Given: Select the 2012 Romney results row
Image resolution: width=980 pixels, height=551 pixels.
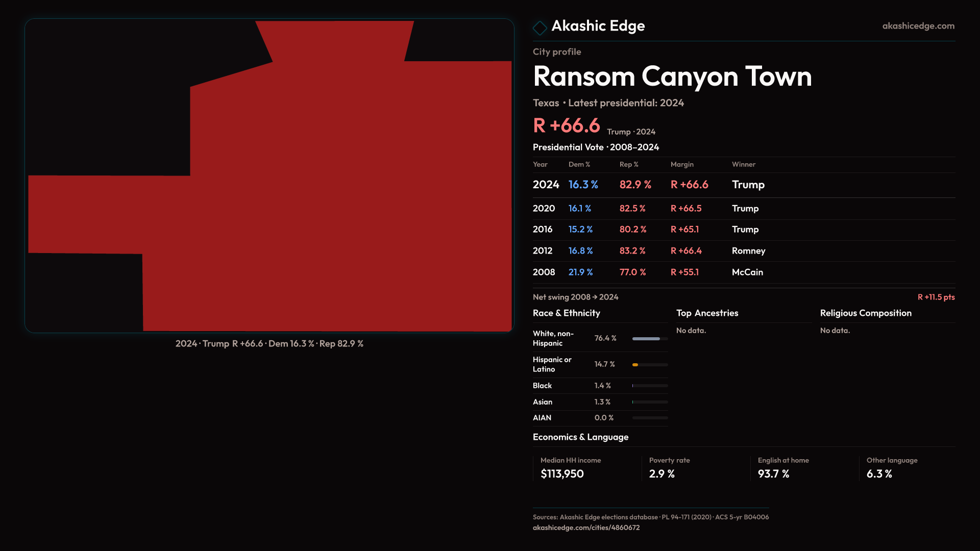Looking at the screenshot, I should [743, 251].
